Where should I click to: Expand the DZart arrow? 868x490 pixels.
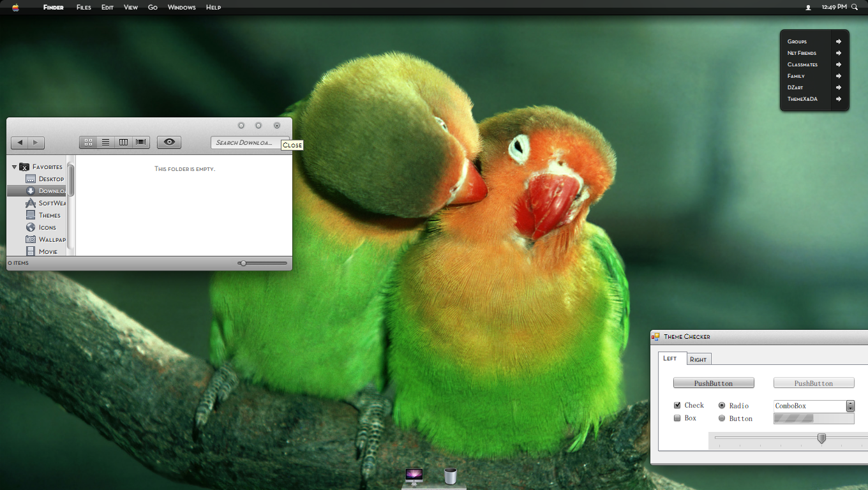point(839,87)
